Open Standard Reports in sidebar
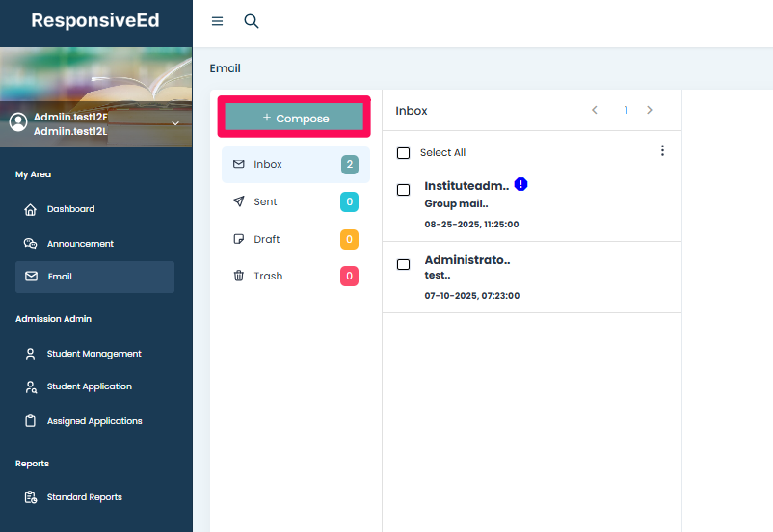The image size is (773, 532). click(84, 497)
